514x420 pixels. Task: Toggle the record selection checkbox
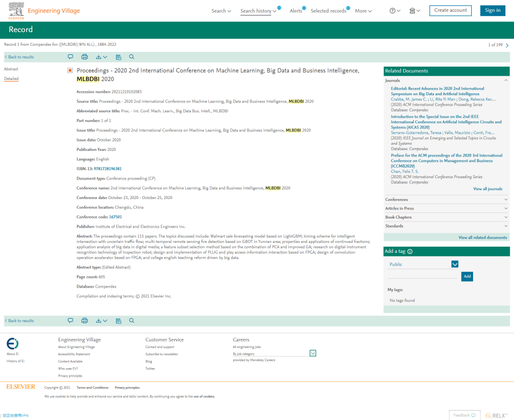point(70,70)
